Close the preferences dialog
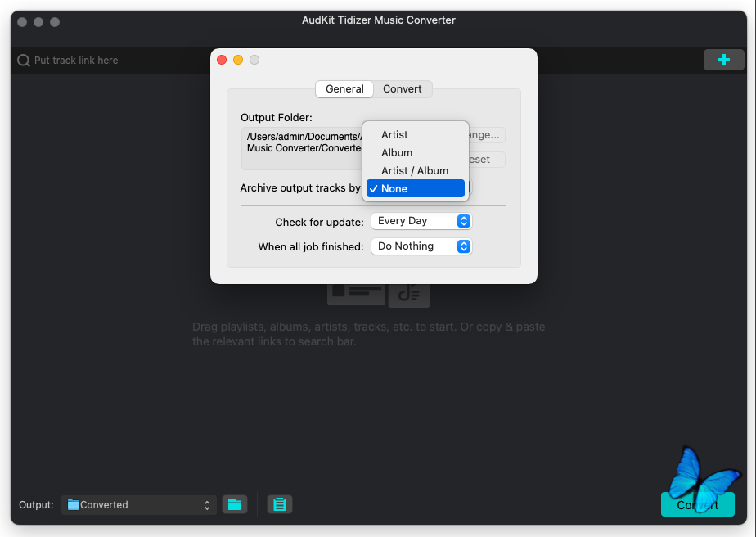Viewport: 756px width, 537px height. 222,60
